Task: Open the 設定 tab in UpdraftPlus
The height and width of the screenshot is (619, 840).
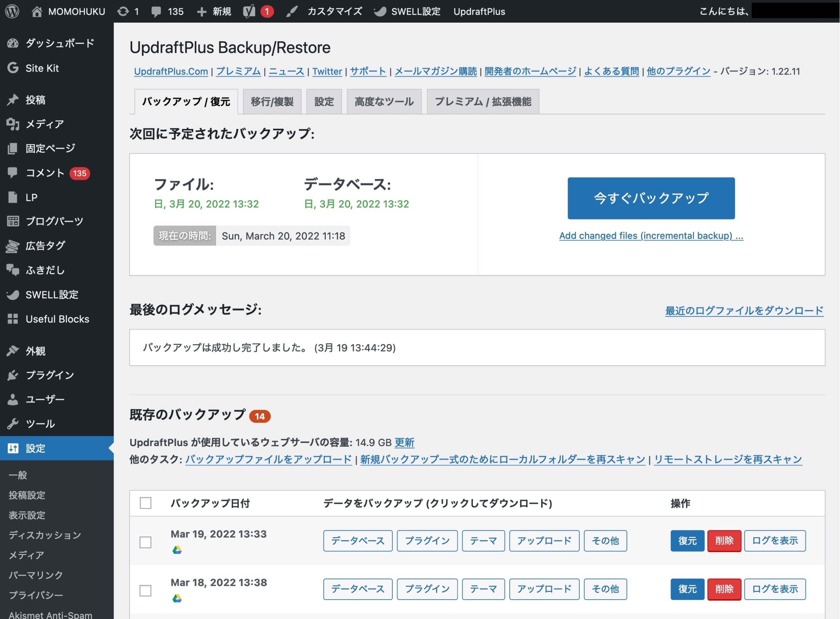Action: tap(324, 101)
